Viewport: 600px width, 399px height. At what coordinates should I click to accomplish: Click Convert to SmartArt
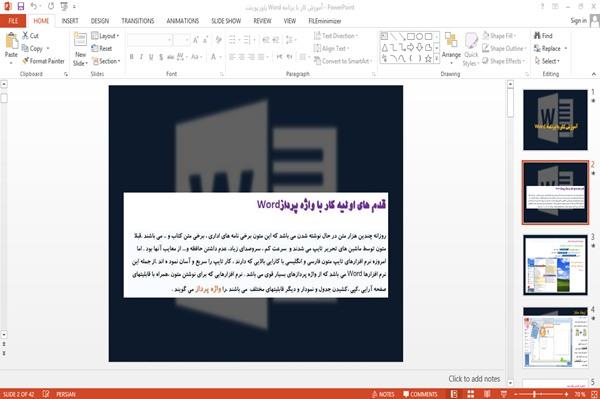pos(343,61)
